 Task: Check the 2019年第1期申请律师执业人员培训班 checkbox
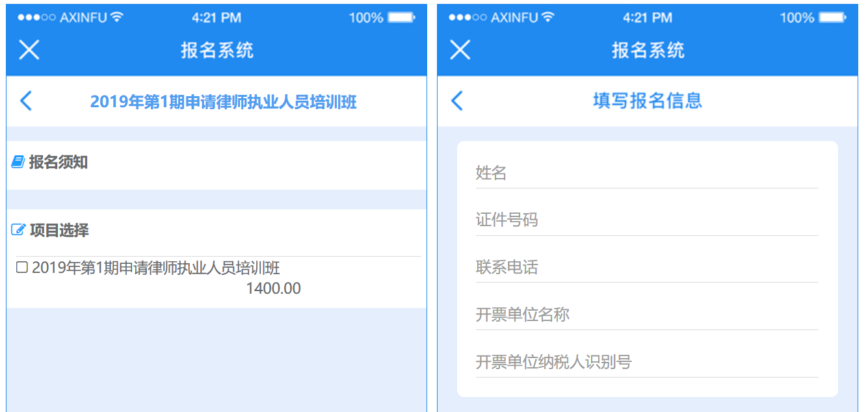(21, 268)
